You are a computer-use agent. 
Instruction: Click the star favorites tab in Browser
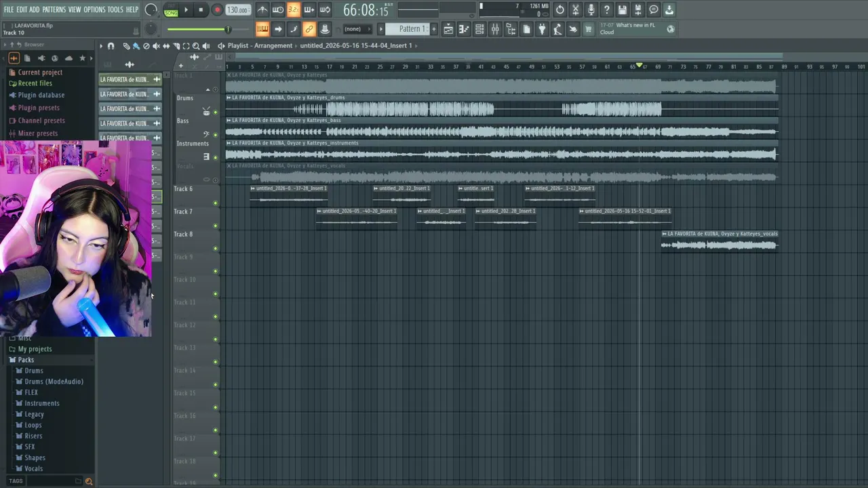[x=83, y=58]
